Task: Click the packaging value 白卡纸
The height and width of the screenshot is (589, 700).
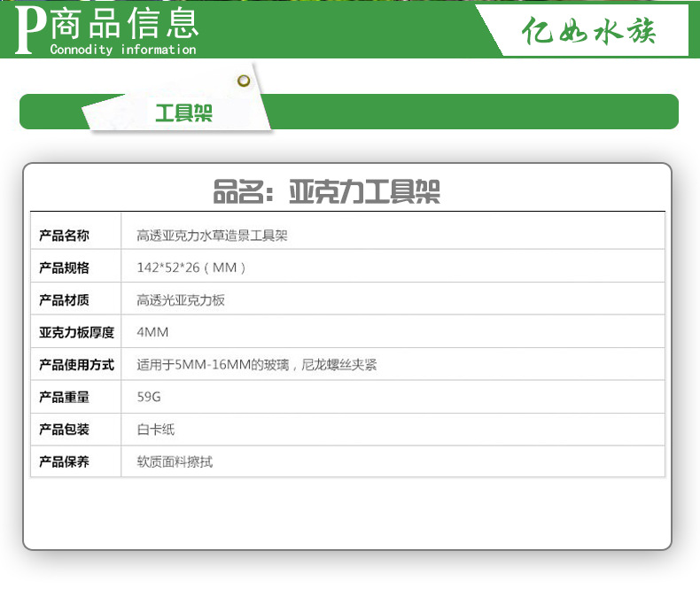Action: 155,430
